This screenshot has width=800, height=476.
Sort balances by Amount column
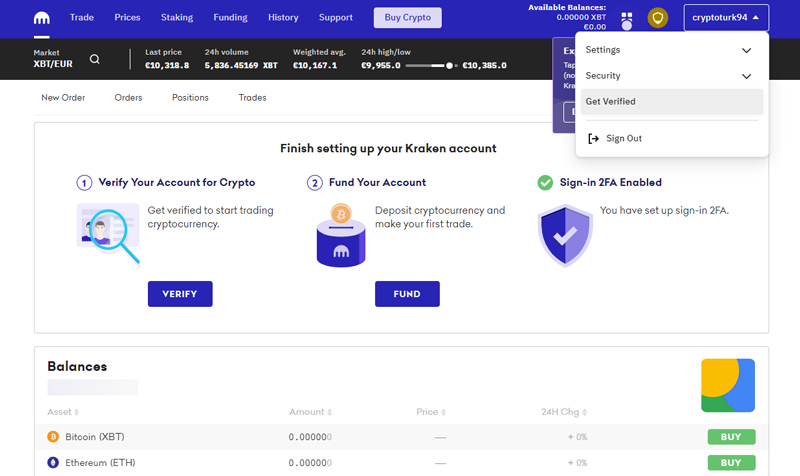coord(310,412)
